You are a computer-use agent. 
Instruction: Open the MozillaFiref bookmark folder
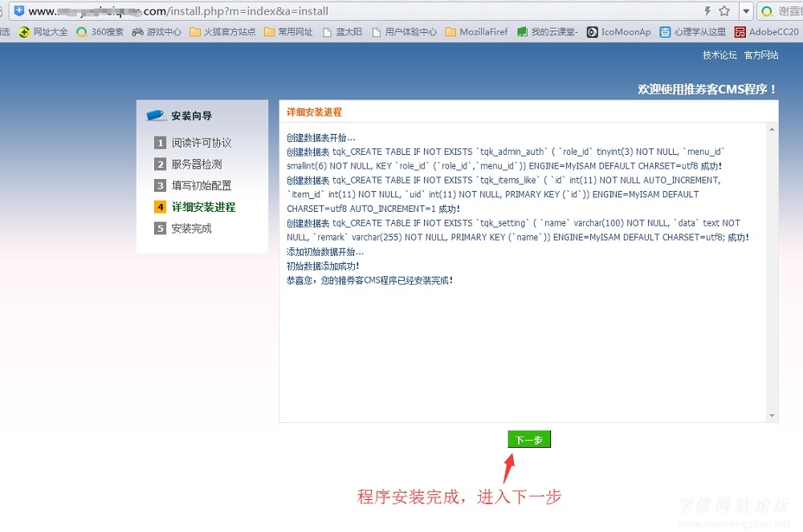477,32
